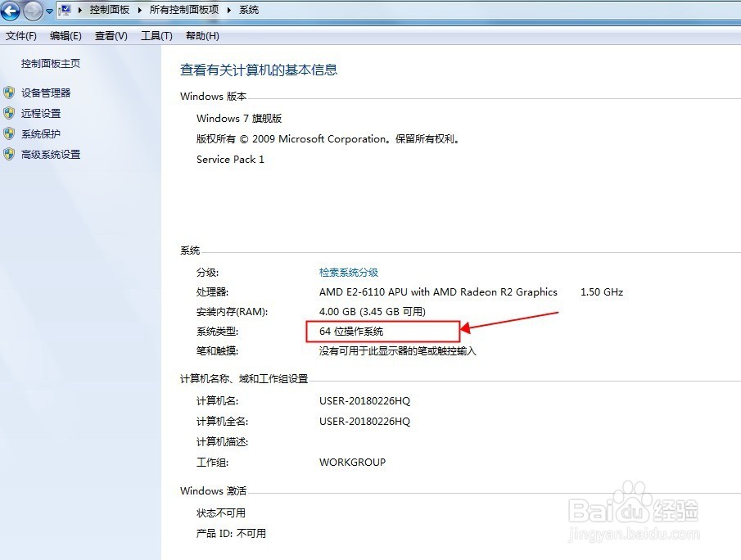Click the shield icon beside 远程设置
Image resolution: width=741 pixels, height=560 pixels.
point(9,113)
